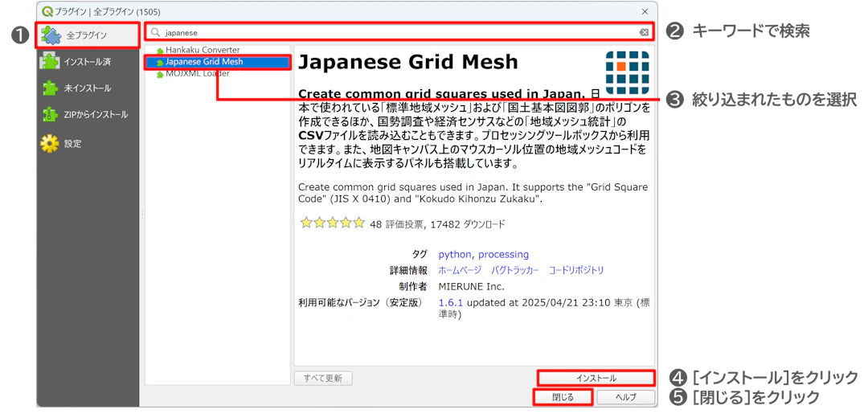Open the バグトラッカー (bug tracker) link
868x418 pixels.
(515, 270)
